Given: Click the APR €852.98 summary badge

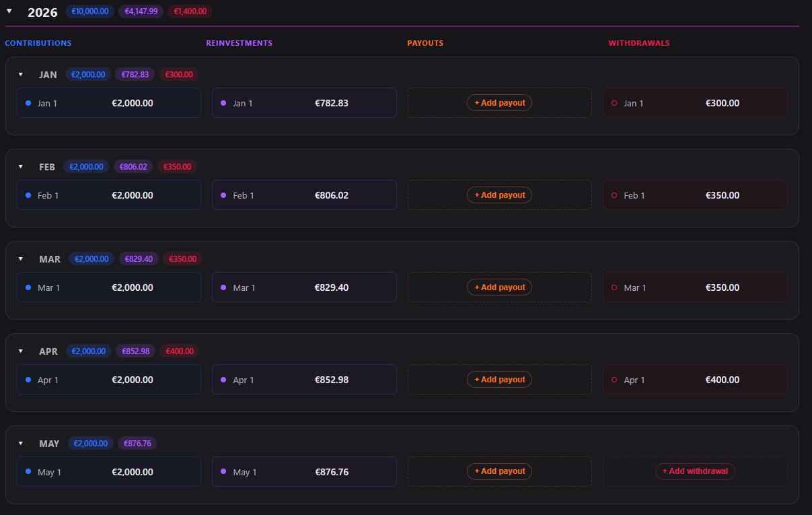Looking at the screenshot, I should pyautogui.click(x=136, y=351).
